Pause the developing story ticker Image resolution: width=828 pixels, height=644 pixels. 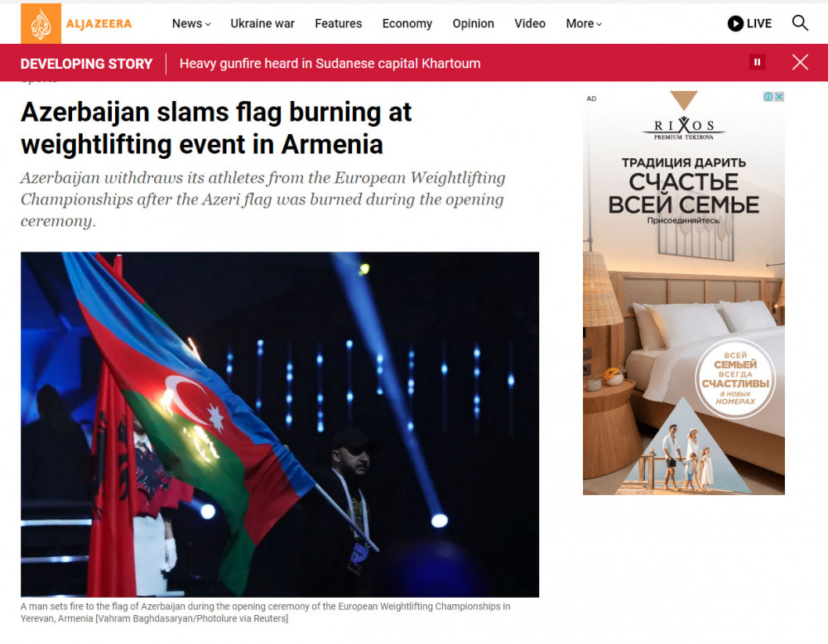(758, 62)
